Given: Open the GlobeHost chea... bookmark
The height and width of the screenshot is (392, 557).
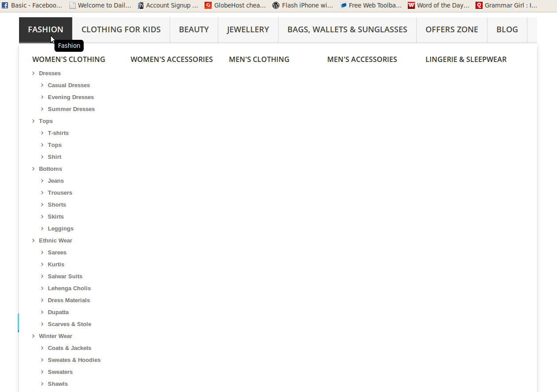Looking at the screenshot, I should click(235, 5).
